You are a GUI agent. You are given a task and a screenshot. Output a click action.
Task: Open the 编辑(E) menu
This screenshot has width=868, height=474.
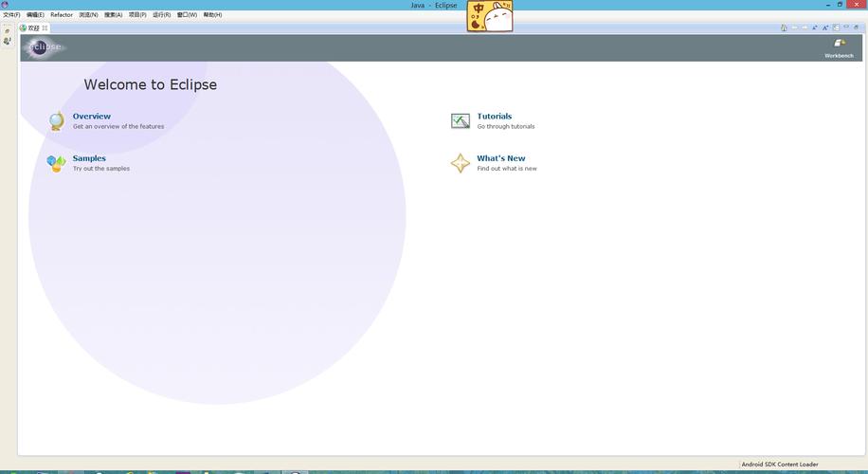[35, 15]
